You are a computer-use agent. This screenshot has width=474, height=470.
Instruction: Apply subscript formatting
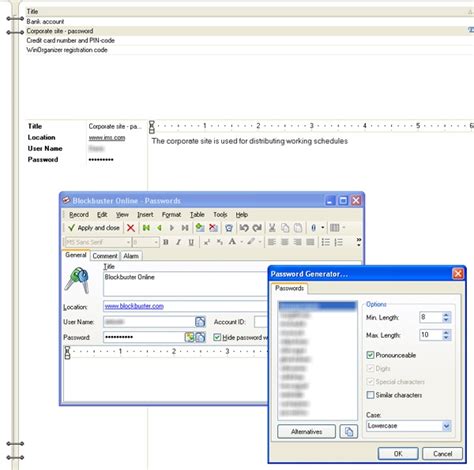coord(219,242)
